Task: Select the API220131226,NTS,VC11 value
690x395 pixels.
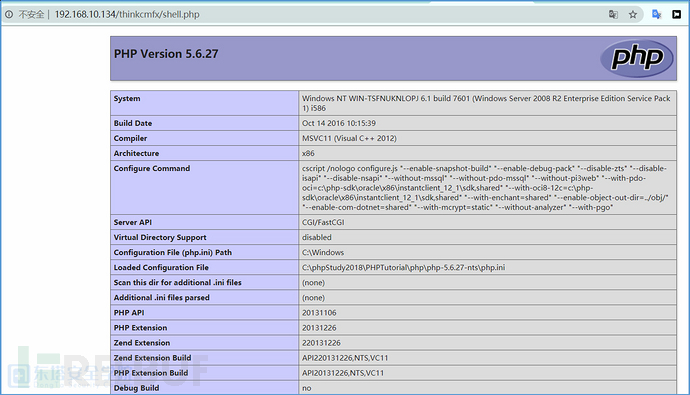Action: coord(345,358)
